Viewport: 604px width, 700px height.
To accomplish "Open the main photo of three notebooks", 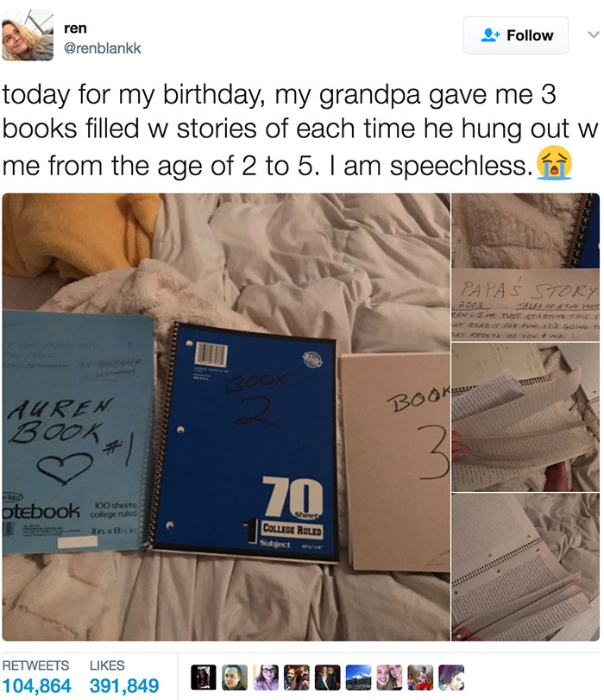I will click(226, 417).
